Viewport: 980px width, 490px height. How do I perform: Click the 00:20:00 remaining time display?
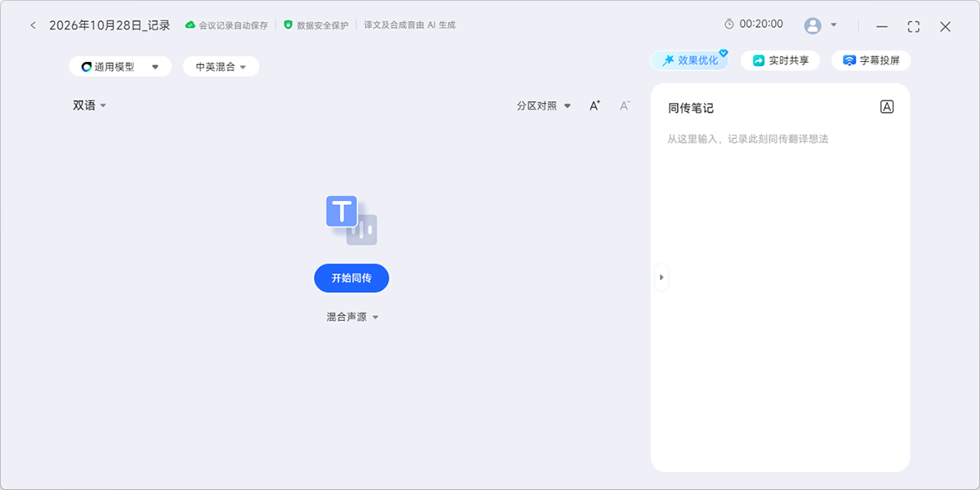(x=761, y=24)
